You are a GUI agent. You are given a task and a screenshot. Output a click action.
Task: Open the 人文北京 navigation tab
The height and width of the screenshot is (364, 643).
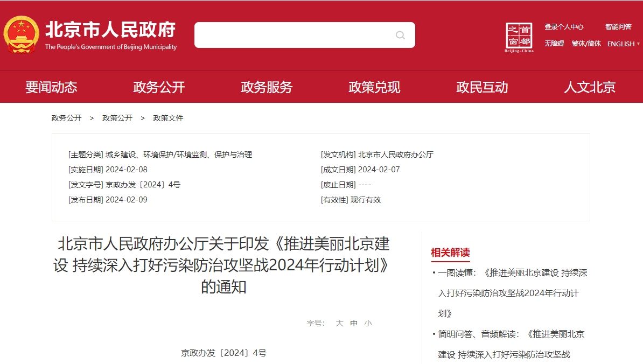coord(590,87)
